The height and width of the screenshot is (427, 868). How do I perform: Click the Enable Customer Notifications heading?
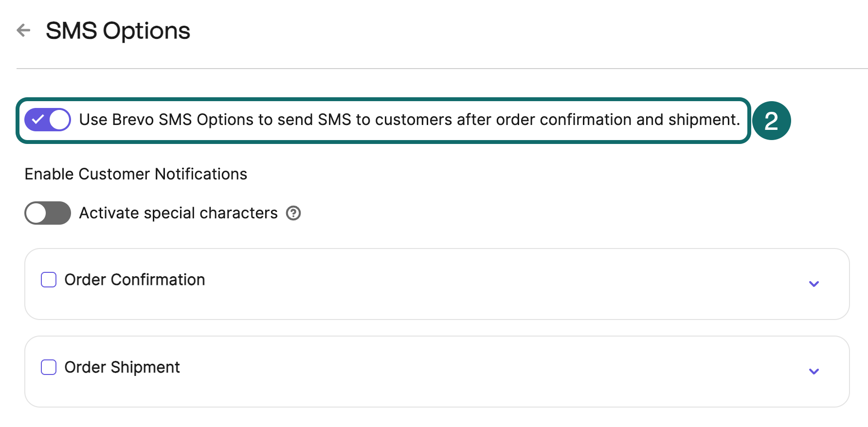coord(136,174)
